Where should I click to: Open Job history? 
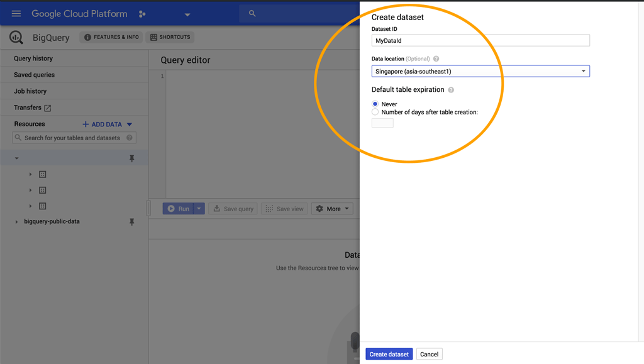pos(30,91)
